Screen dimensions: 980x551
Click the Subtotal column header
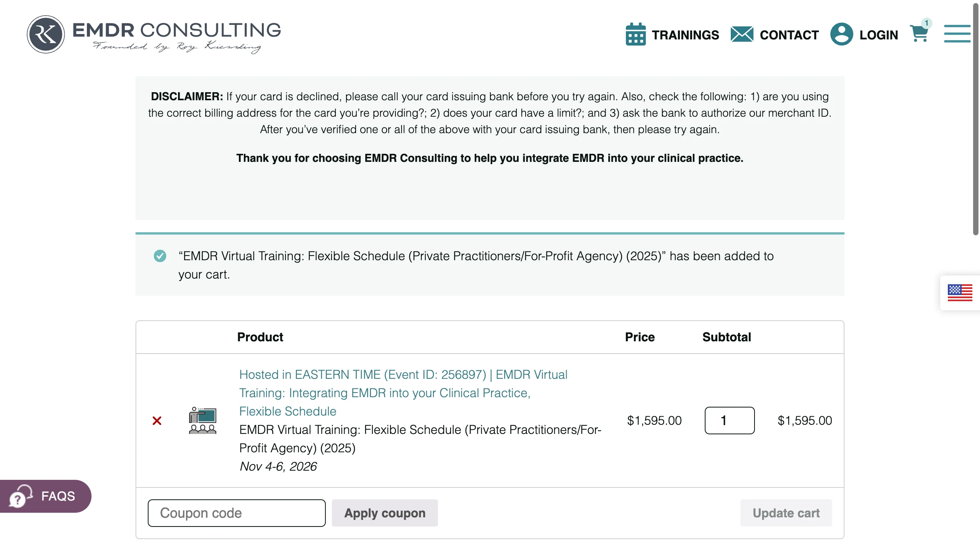[x=727, y=337]
